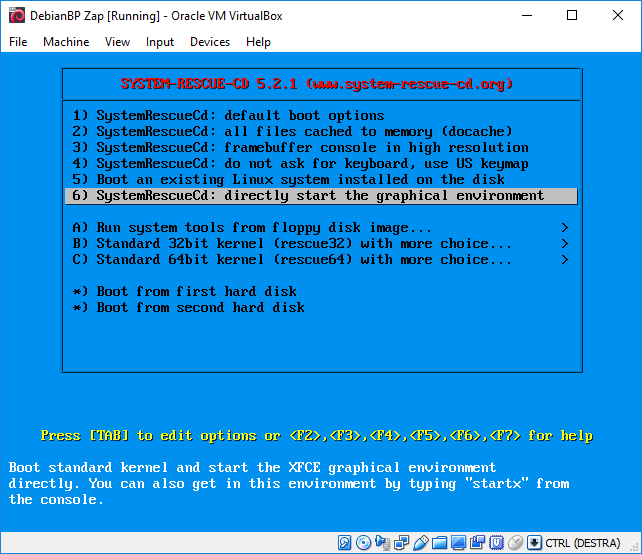Open the Input menu
The image size is (642, 554).
pos(159,42)
